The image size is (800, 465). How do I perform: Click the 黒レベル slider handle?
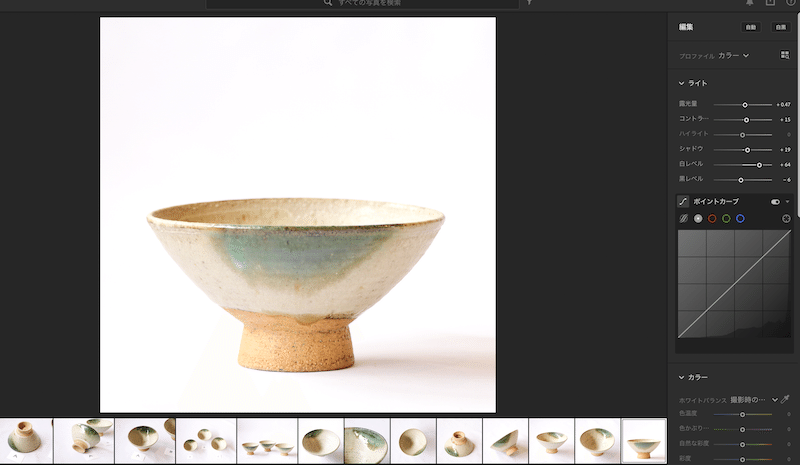(x=741, y=180)
